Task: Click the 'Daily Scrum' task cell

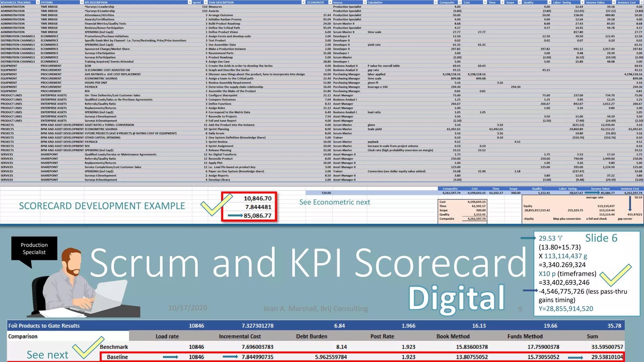Action: coord(216,133)
